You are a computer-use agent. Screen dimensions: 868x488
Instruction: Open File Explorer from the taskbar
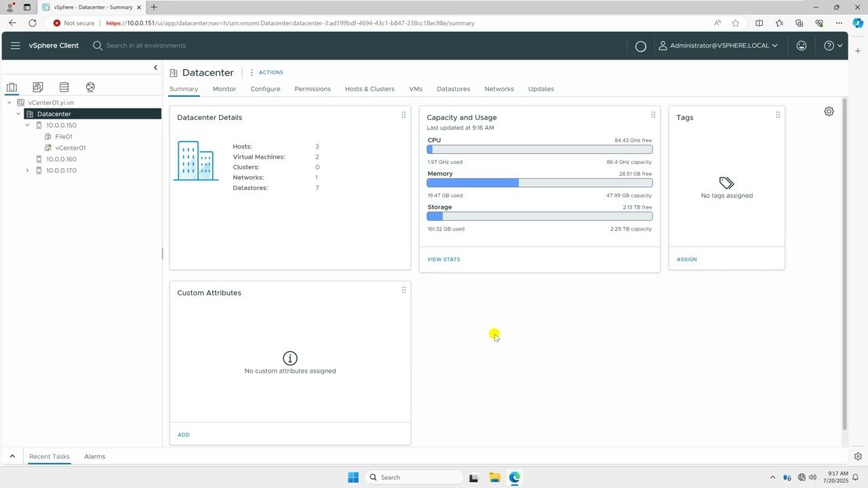[494, 477]
